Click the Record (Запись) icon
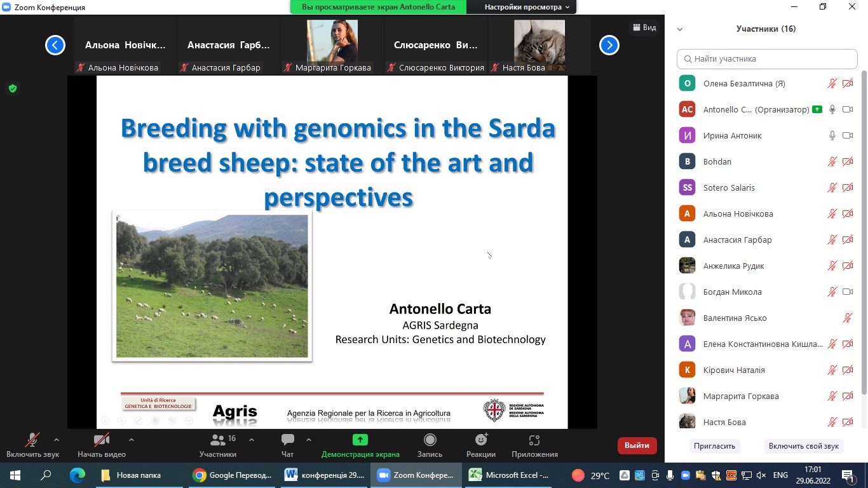This screenshot has height=488, width=868. click(x=430, y=440)
